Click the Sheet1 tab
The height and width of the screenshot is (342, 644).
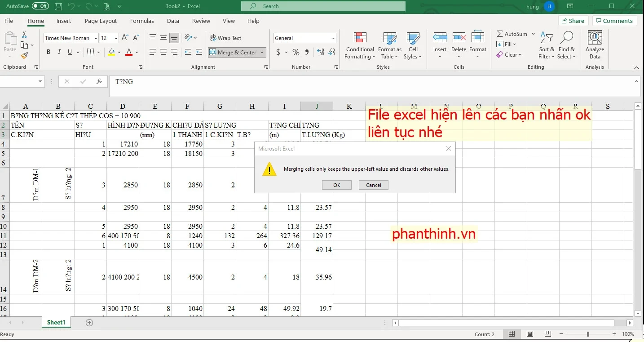(56, 322)
